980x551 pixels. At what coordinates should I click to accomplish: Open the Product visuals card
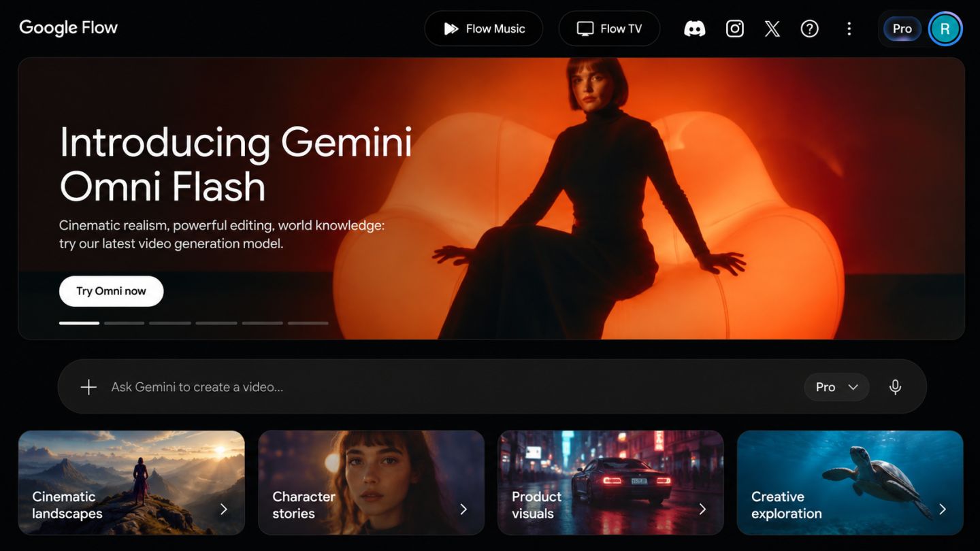tap(610, 482)
